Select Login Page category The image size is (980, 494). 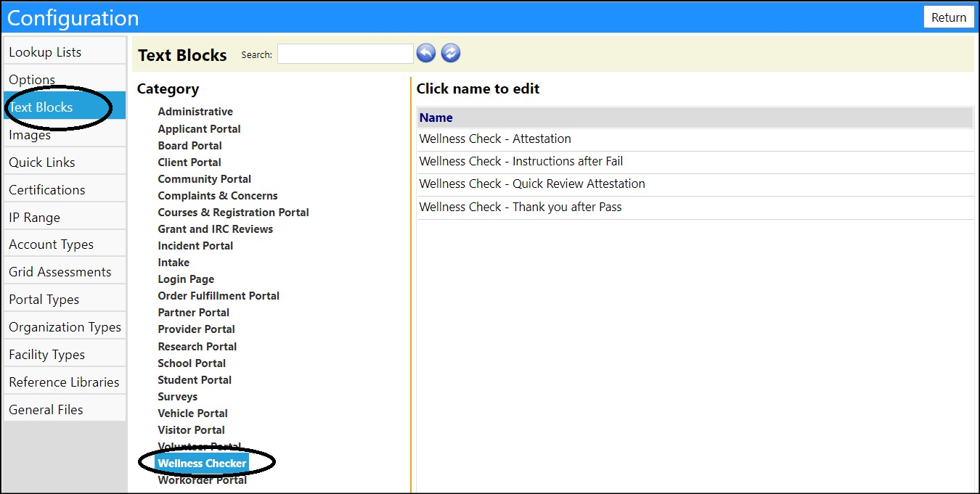tap(186, 279)
